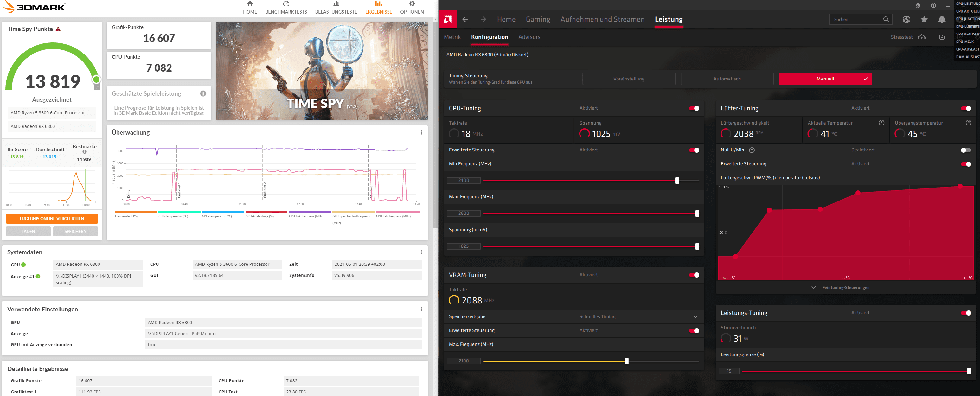Select Voreinstellung tuning control
980x396 pixels.
pos(629,79)
